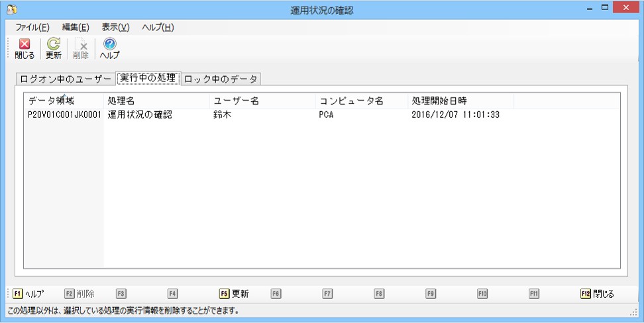Click the F5 更新 function key button
The height and width of the screenshot is (323, 644).
pos(234,294)
